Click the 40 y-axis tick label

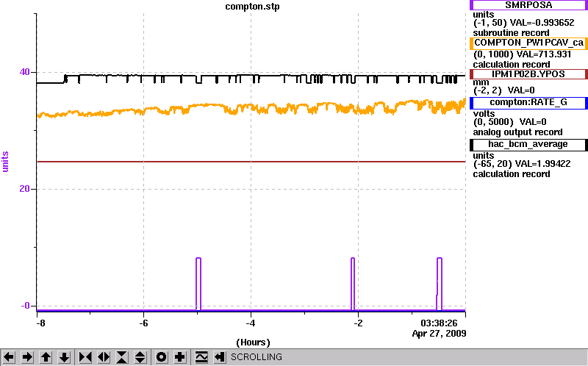coord(24,71)
